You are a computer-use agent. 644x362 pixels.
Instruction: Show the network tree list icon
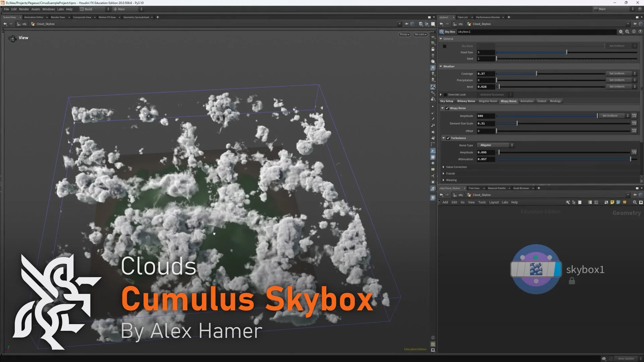point(574,202)
